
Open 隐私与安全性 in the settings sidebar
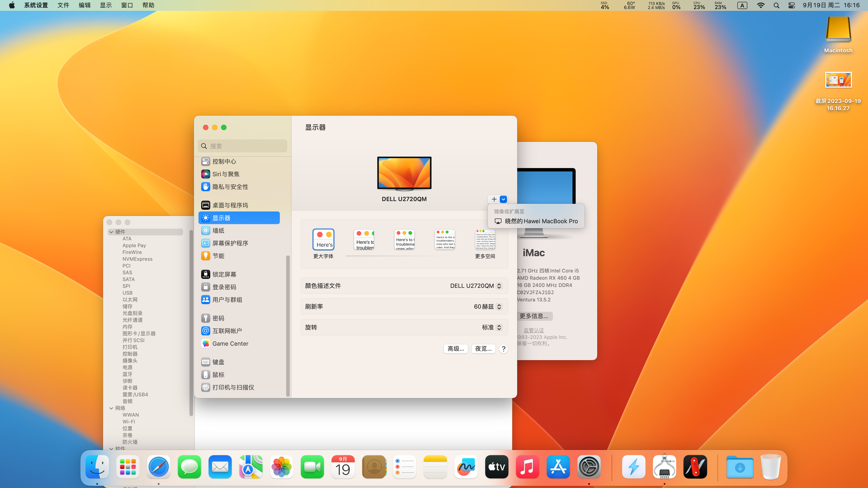pyautogui.click(x=230, y=187)
